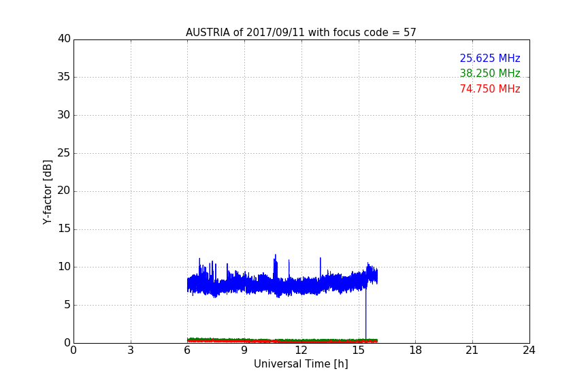Click the y-axis tick label 35
The image size is (588, 392).
[64, 77]
